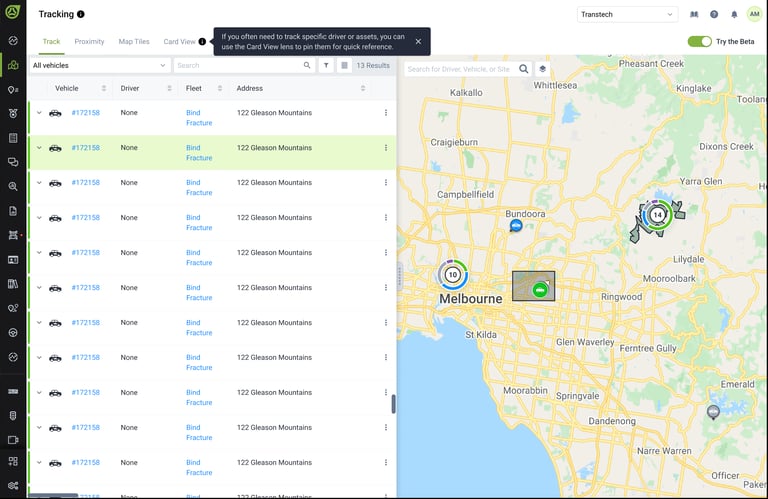Open the AM user avatar menu
The image size is (768, 499).
pyautogui.click(x=754, y=14)
